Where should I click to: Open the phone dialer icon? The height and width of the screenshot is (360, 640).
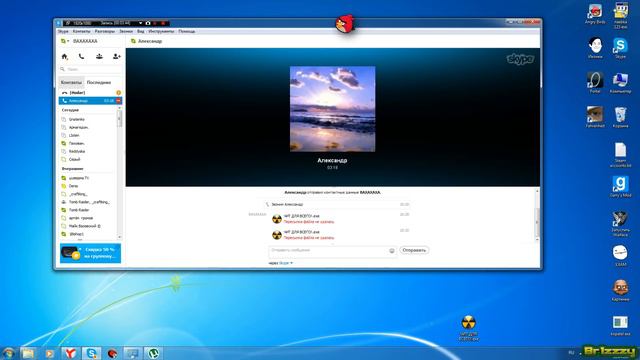(x=82, y=56)
